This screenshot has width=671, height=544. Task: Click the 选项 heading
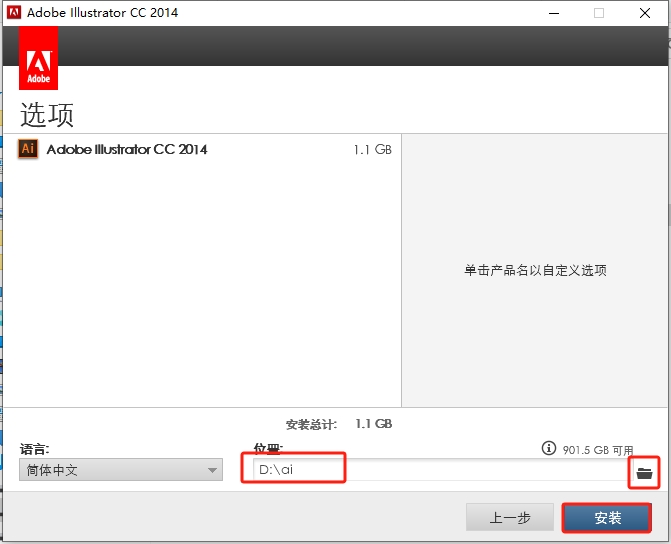click(x=47, y=114)
